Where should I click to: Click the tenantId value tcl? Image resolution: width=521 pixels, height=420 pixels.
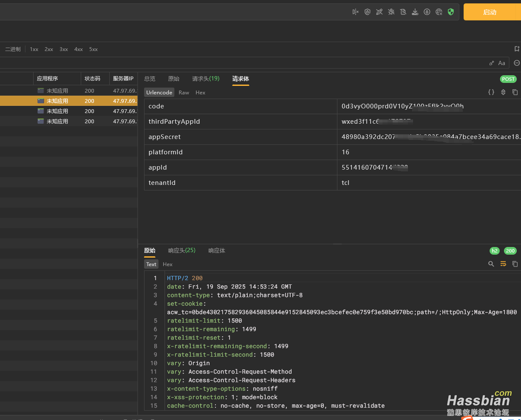point(345,183)
